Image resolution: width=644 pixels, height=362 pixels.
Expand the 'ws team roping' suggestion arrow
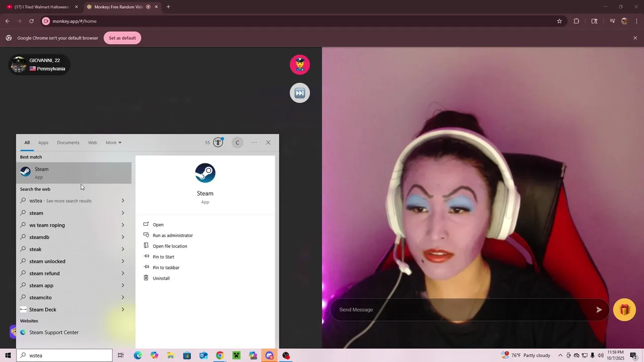click(x=123, y=225)
